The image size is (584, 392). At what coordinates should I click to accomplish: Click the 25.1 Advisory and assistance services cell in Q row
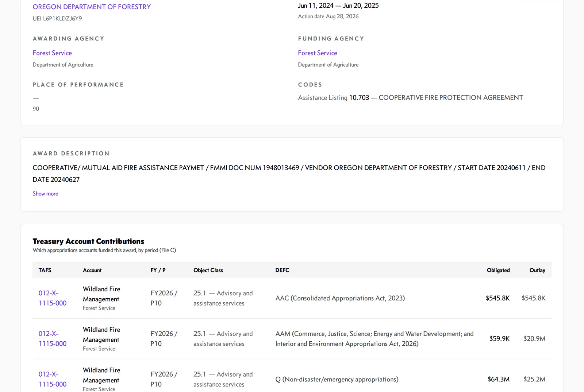coord(223,379)
